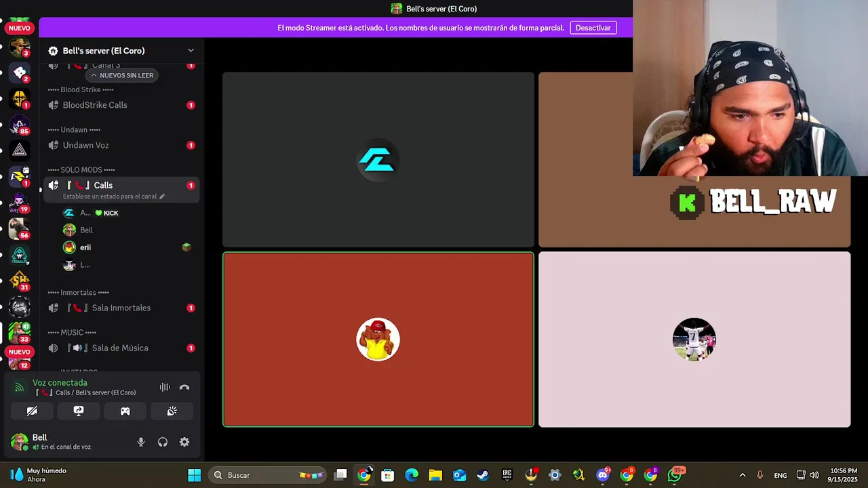This screenshot has width=868, height=488.
Task: Open SH server with 31 badge
Action: 19,281
